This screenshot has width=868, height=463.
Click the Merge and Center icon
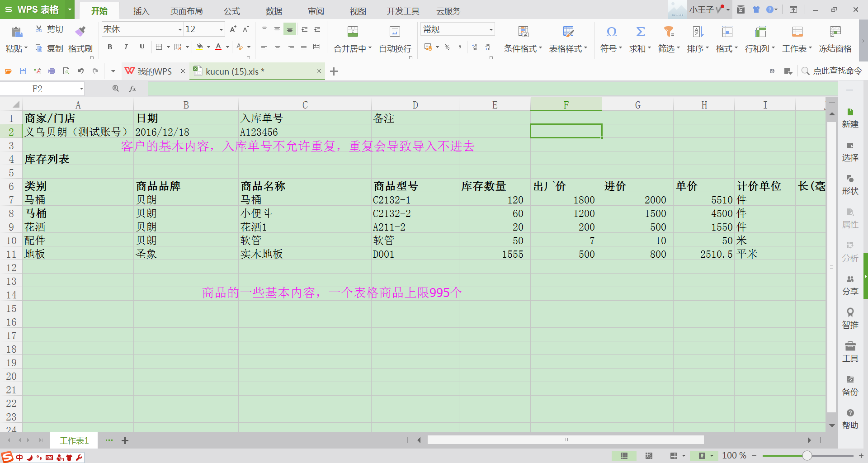pos(353,31)
